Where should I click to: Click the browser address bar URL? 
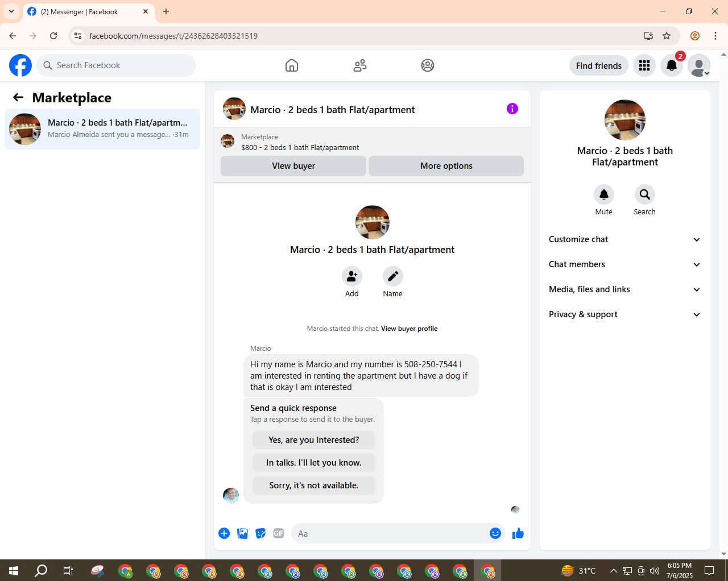173,36
